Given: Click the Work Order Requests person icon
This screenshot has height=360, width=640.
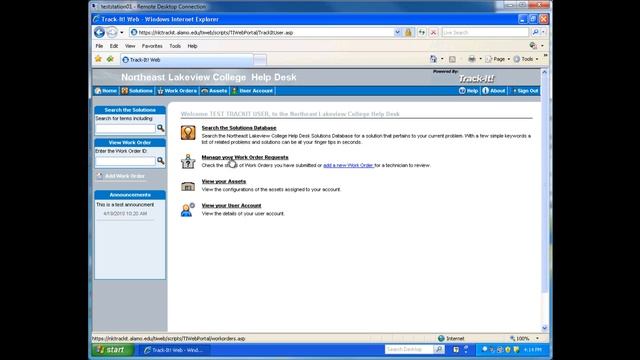Looking at the screenshot, I should point(188,162).
